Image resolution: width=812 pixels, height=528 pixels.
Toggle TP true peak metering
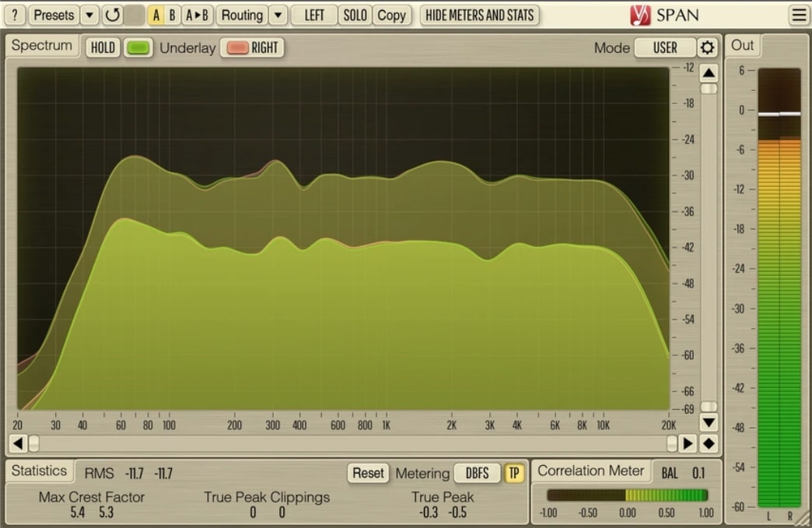(513, 473)
